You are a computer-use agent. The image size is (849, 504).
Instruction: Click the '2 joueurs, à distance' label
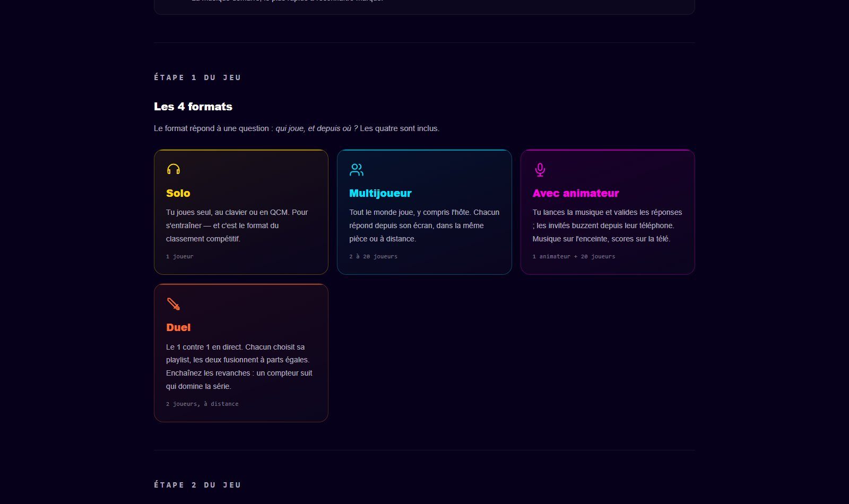pyautogui.click(x=202, y=404)
